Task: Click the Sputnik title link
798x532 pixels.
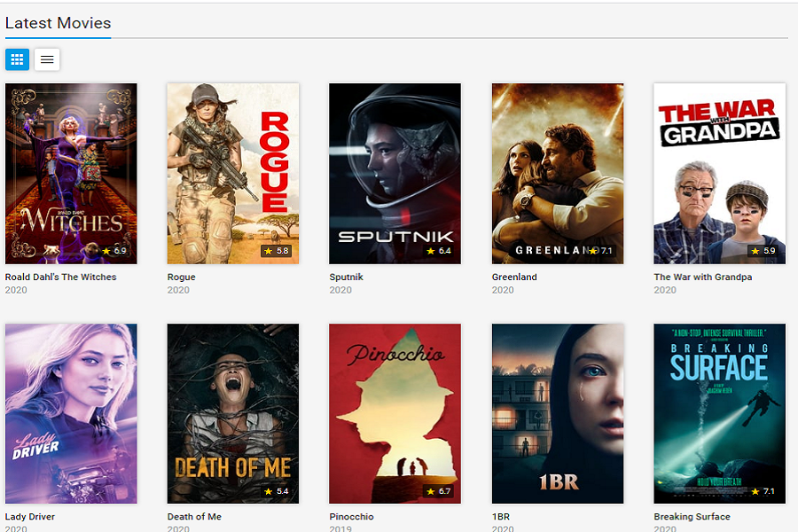Action: [x=346, y=277]
